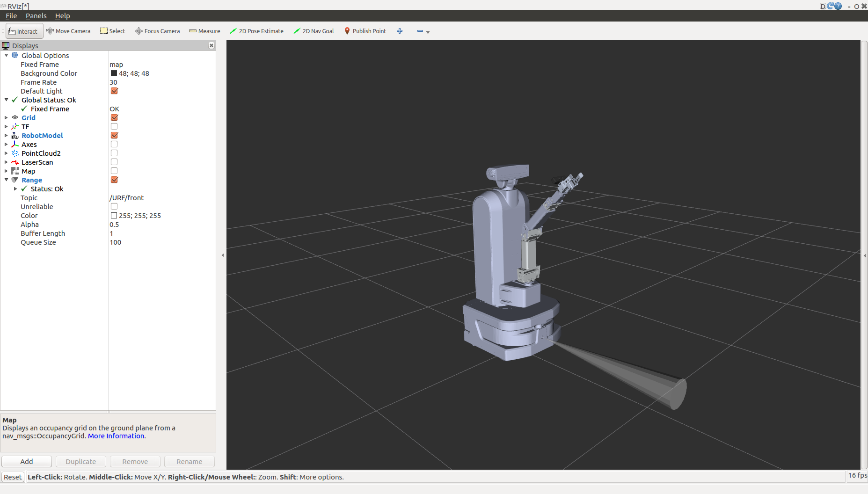Click the Background Color swatch
This screenshot has width=868, height=494.
114,73
